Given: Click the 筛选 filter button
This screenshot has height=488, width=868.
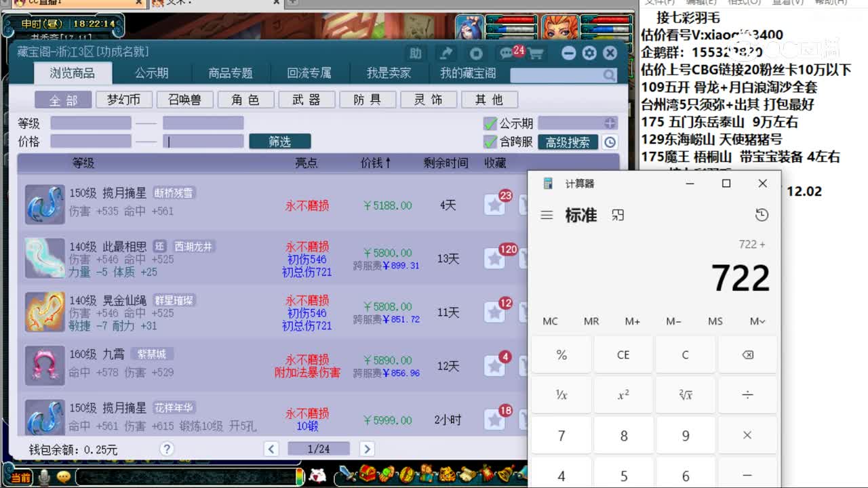Looking at the screenshot, I should click(280, 142).
